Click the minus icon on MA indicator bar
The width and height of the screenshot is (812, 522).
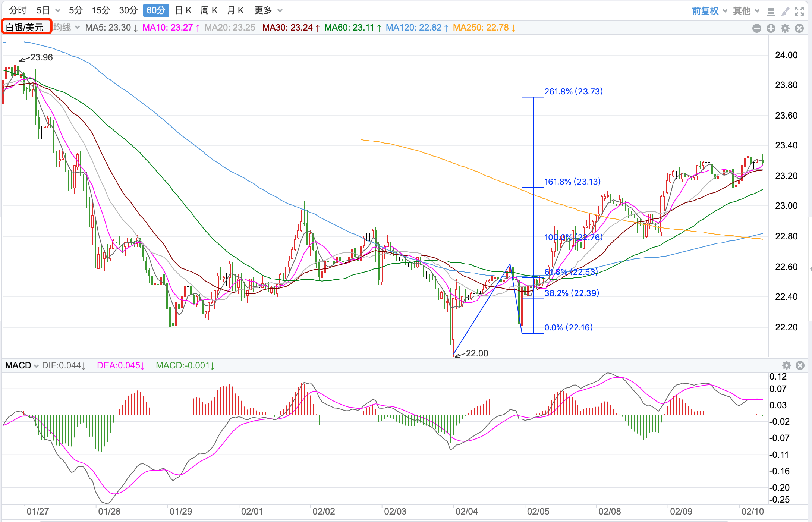click(757, 28)
